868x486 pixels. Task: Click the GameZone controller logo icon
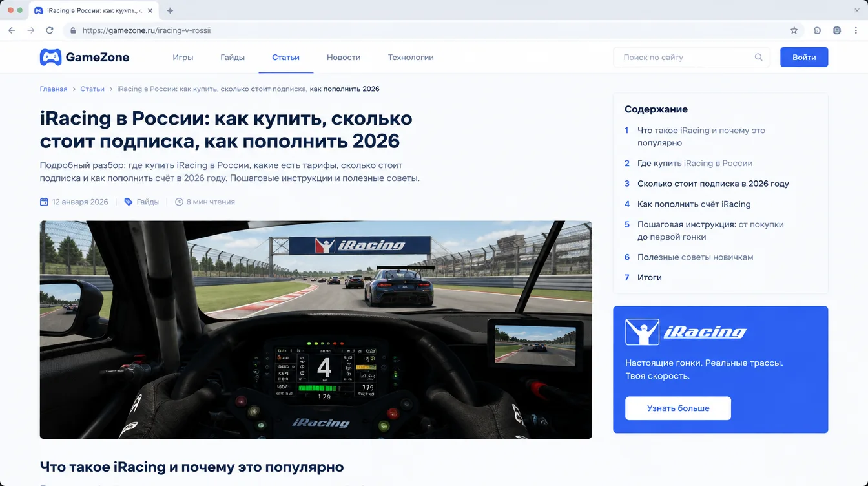pos(50,58)
